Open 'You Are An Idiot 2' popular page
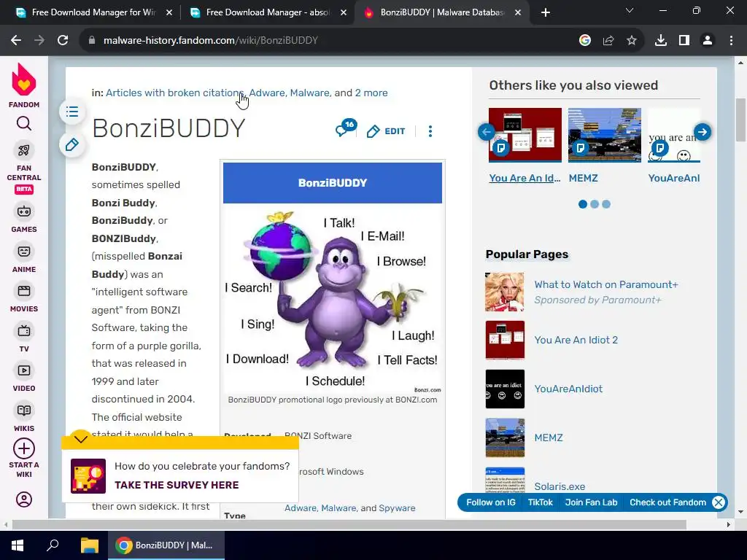The width and height of the screenshot is (747, 560). [576, 340]
